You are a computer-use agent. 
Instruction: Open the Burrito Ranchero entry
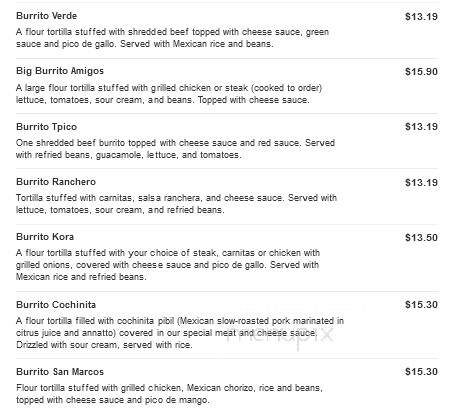click(56, 182)
